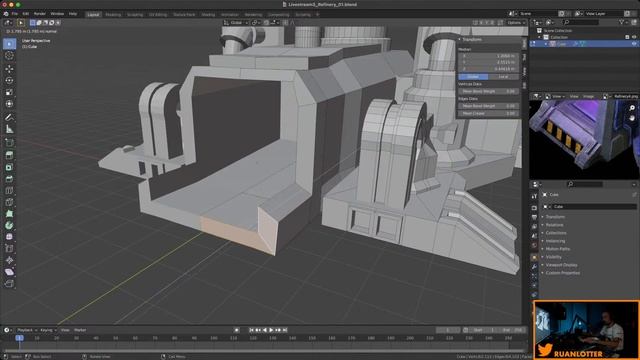Switch to Modeling workspace tab

[x=113, y=14]
